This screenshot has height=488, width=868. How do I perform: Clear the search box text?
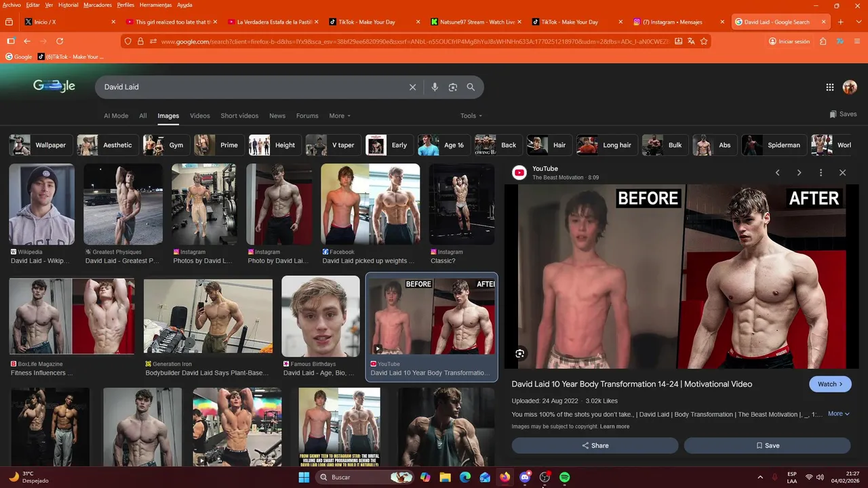pyautogui.click(x=412, y=87)
